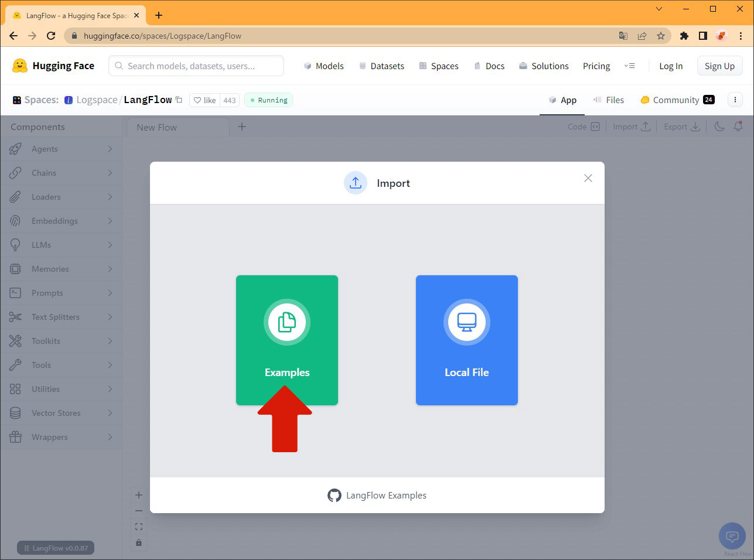Viewport: 754px width, 560px height.
Task: Click the Text Splitters scissors icon
Action: coord(15,317)
